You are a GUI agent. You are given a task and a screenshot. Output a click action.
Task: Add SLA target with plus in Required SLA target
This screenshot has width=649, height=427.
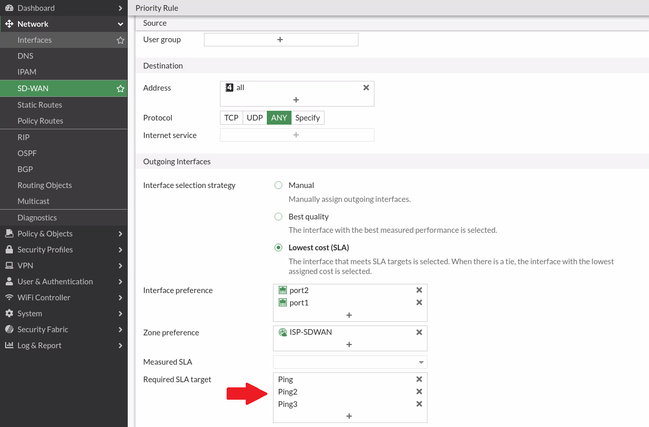pyautogui.click(x=349, y=416)
